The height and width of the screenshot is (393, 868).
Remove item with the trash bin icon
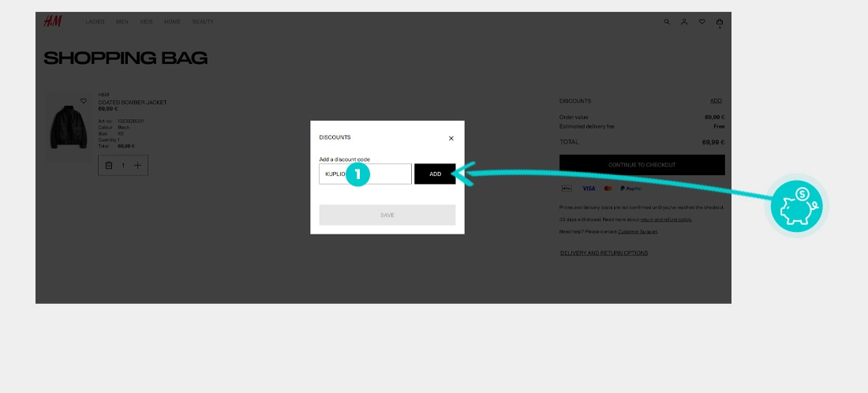[109, 166]
